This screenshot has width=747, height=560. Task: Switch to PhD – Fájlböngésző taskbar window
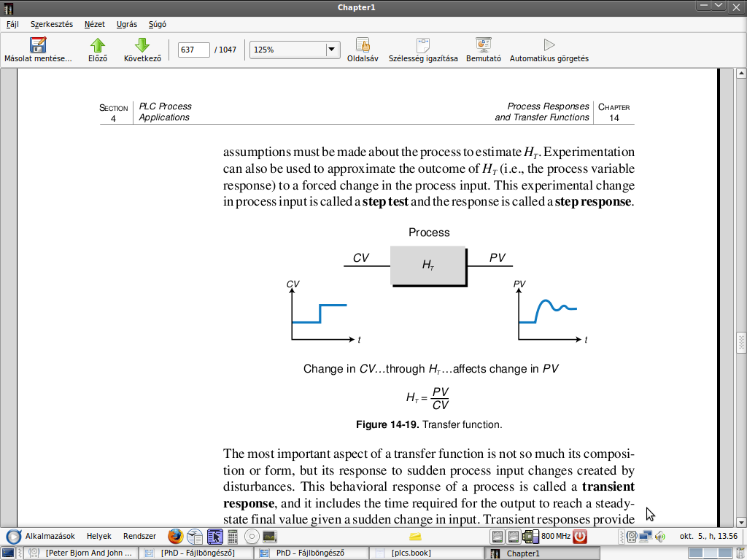[x=311, y=553]
